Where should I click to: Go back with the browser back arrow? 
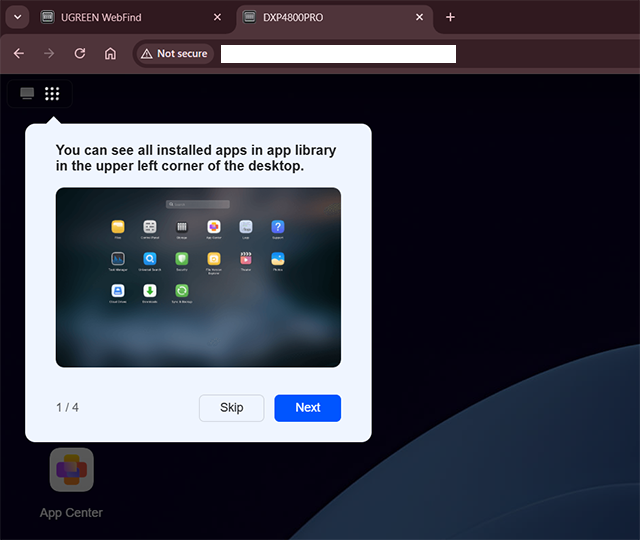point(19,54)
